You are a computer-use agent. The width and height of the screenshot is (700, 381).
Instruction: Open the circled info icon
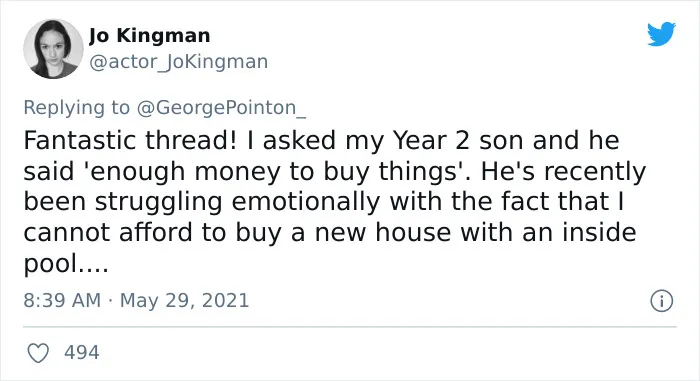(662, 301)
